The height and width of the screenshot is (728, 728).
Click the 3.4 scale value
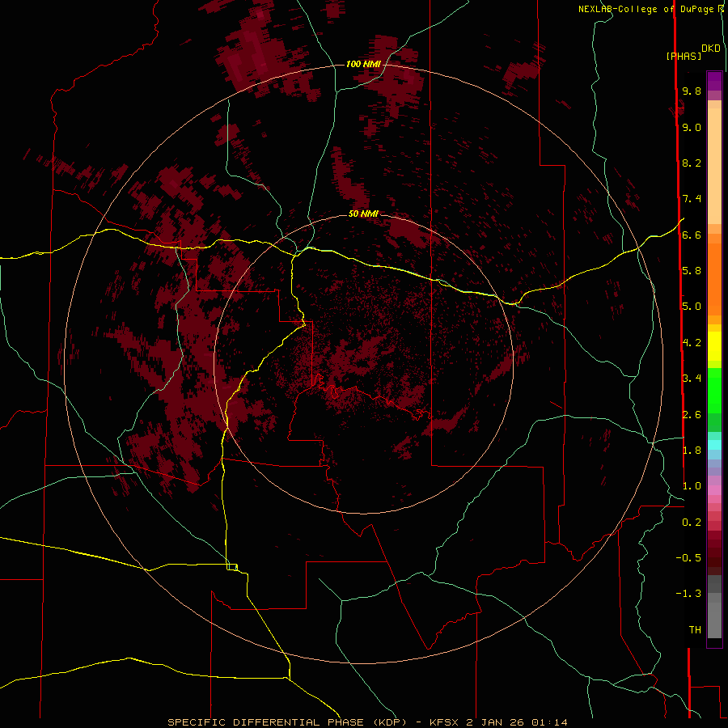pyautogui.click(x=692, y=378)
